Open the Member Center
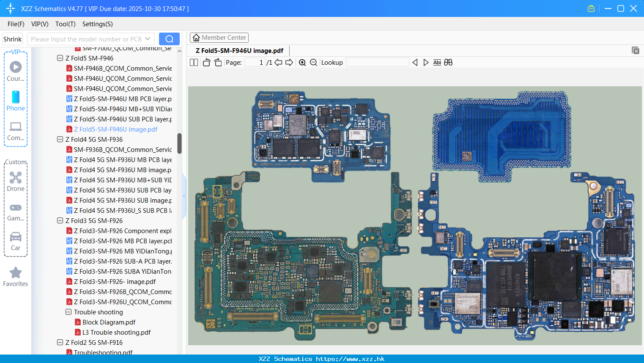644x363 pixels. [219, 38]
